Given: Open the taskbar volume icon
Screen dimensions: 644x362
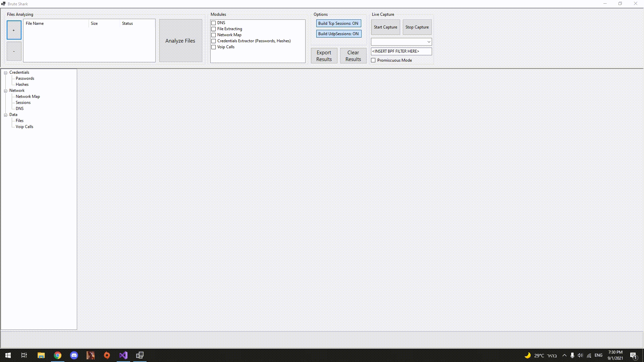Looking at the screenshot, I should pyautogui.click(x=580, y=355).
